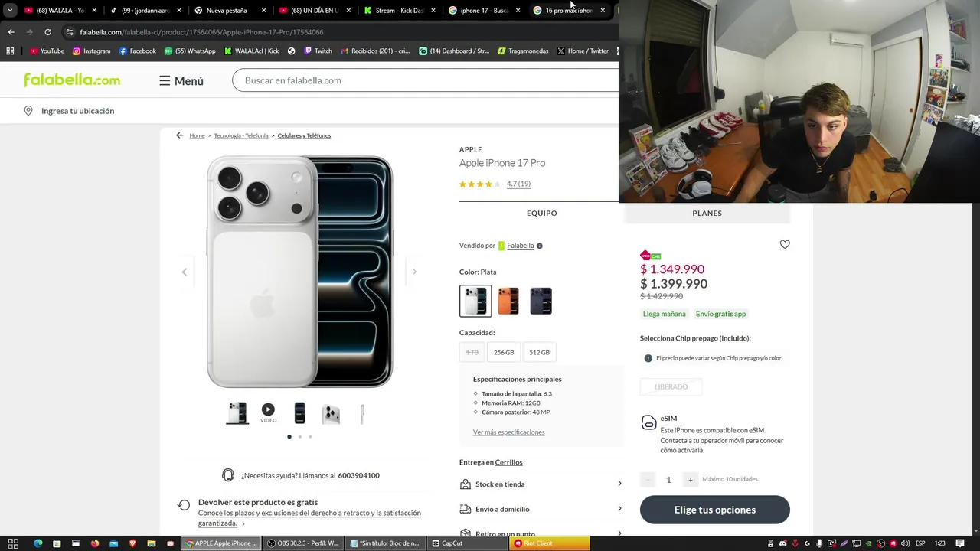Expand Envío a domicilio option
Viewport: 980px width, 551px height.
point(541,509)
